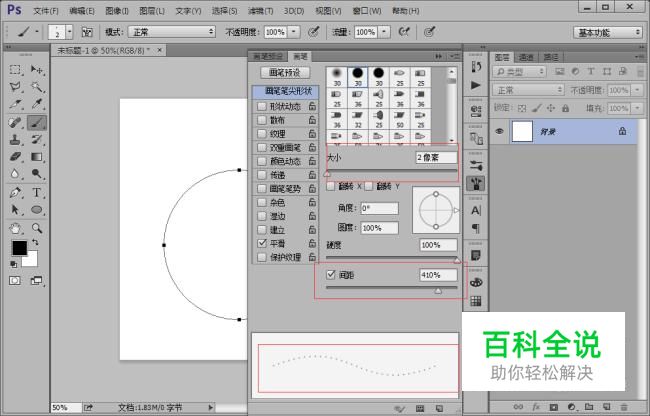Enable the 形状动态 checkbox
650x416 pixels.
coord(262,106)
